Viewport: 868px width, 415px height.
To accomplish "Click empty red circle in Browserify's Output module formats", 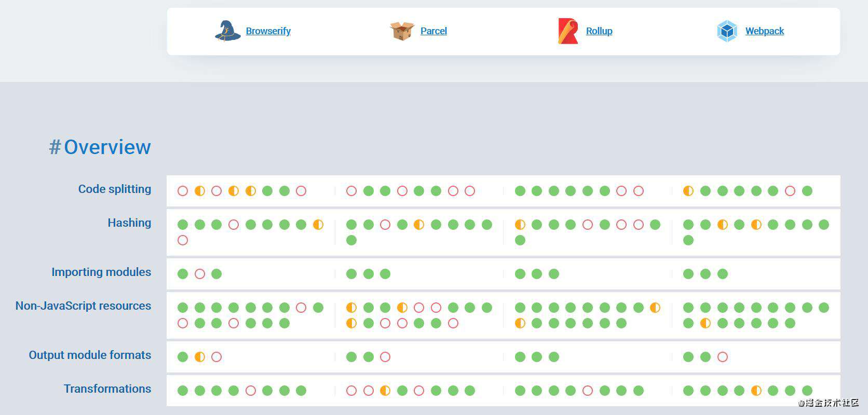I will point(216,357).
